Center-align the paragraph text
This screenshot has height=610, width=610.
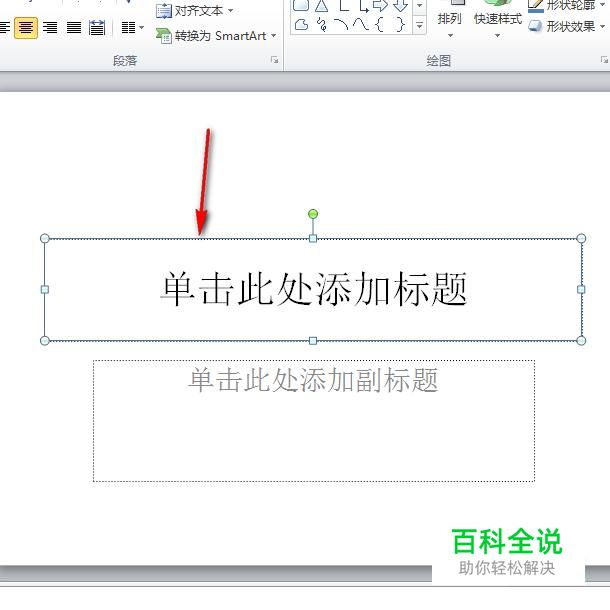click(26, 28)
